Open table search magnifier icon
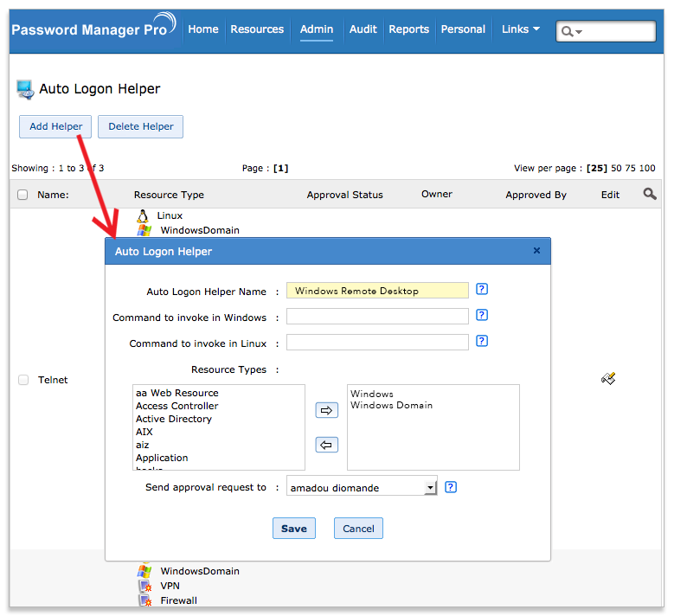 click(650, 194)
